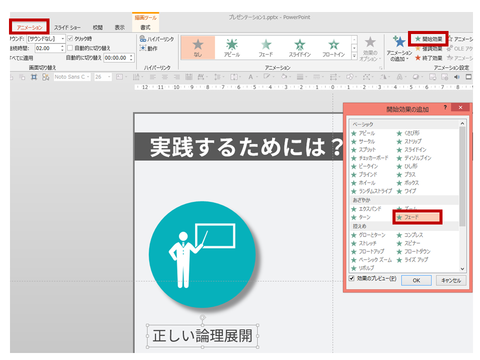480x360 pixels.
Task: Open the 表示 ribbon tab
Action: [x=120, y=27]
